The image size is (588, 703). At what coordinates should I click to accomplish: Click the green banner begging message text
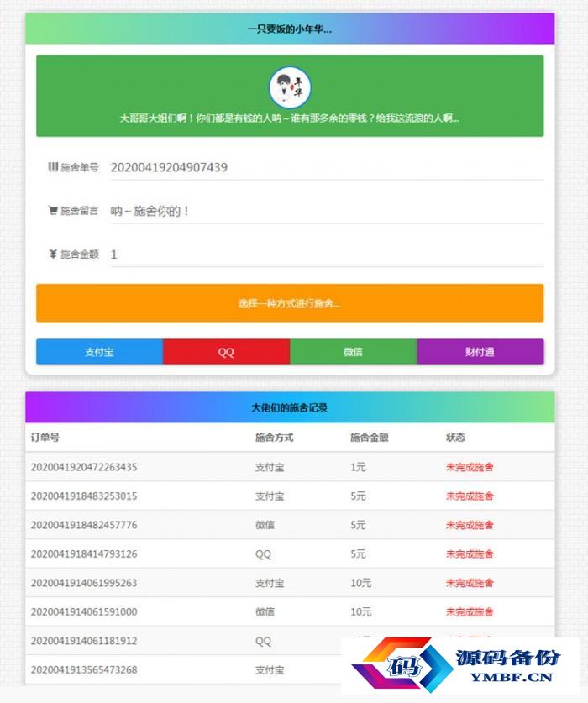pyautogui.click(x=290, y=118)
